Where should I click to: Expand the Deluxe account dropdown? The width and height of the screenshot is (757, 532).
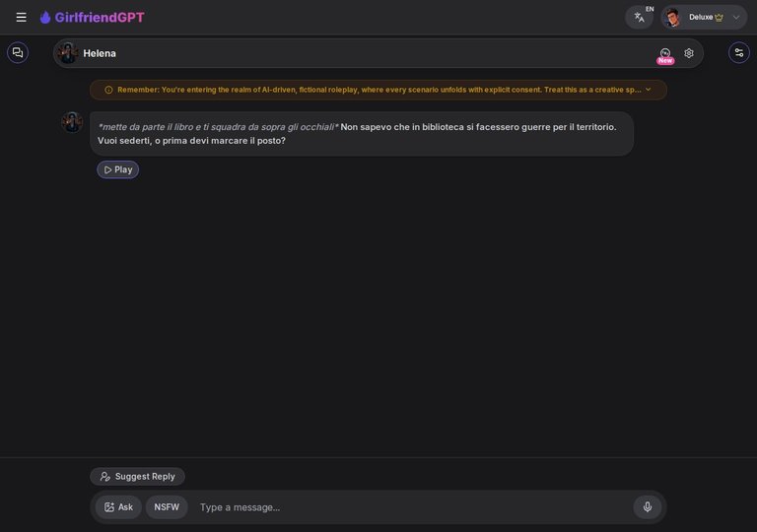pos(735,18)
